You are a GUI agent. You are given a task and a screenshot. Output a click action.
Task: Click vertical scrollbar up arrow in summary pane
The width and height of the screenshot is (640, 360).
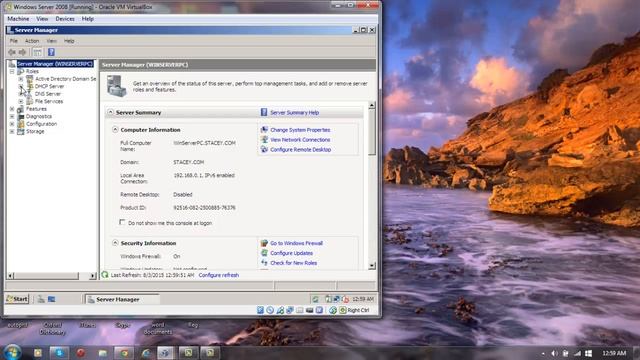(x=371, y=105)
